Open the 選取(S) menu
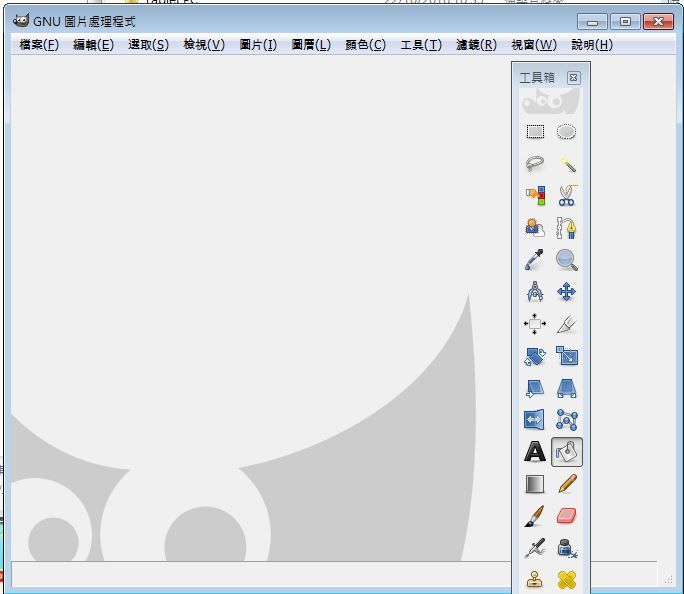 click(148, 44)
